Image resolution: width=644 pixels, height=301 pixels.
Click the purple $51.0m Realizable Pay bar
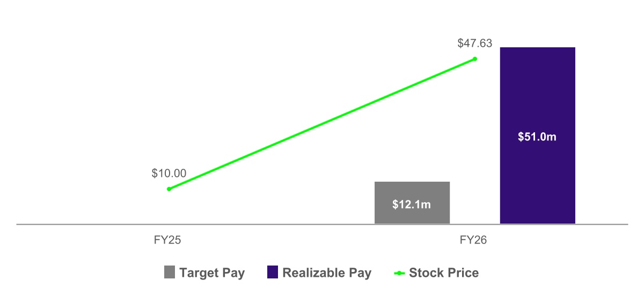pos(538,135)
